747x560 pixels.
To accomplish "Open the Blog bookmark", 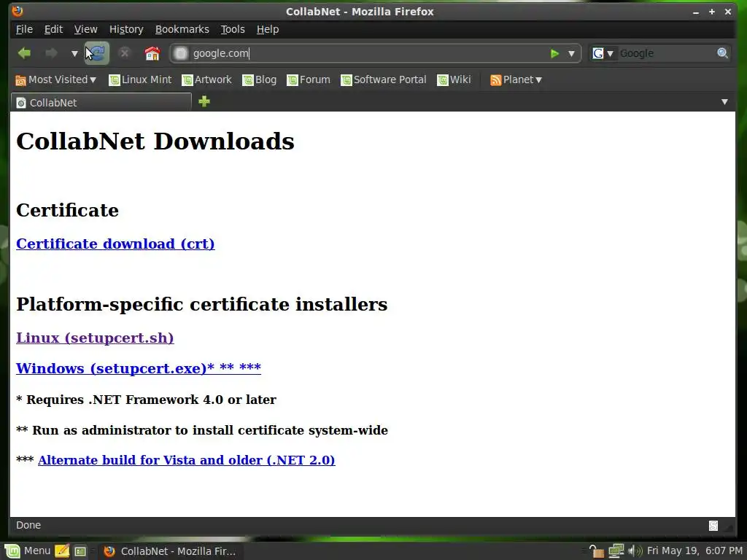I will (259, 79).
